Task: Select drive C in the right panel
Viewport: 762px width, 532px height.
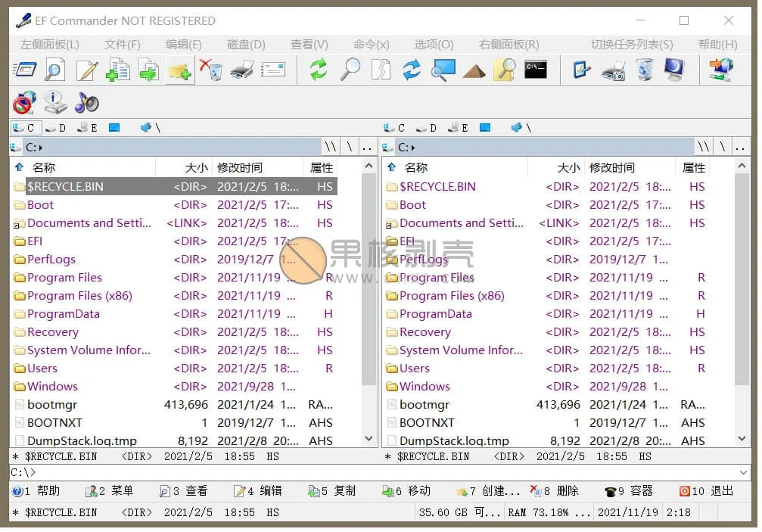Action: [395, 128]
